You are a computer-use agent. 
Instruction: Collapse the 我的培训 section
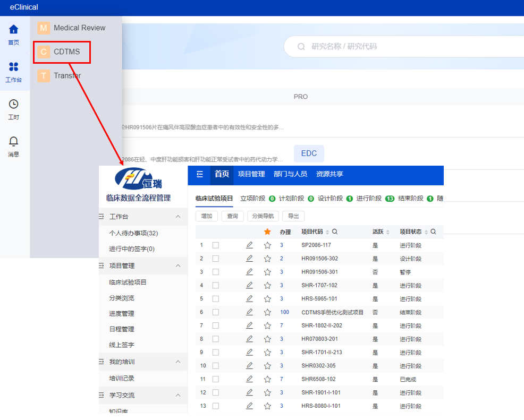coord(178,362)
